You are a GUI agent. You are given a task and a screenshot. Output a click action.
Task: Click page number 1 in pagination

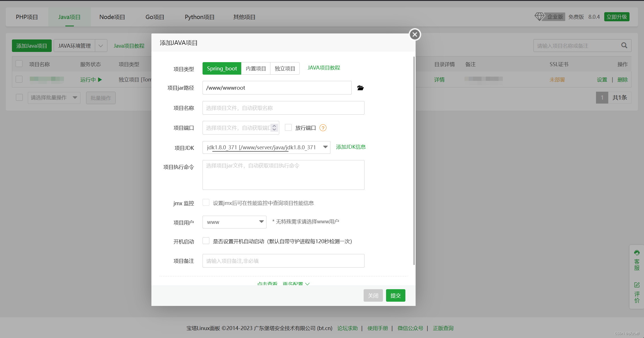[602, 97]
